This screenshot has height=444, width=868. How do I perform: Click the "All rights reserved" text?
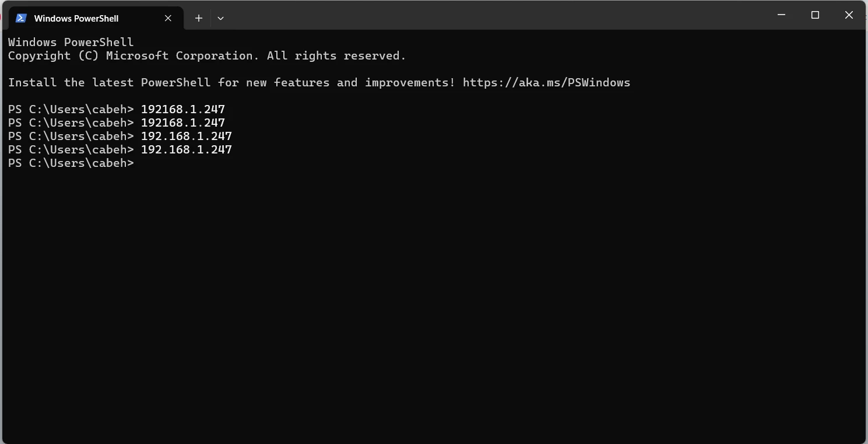[336, 56]
